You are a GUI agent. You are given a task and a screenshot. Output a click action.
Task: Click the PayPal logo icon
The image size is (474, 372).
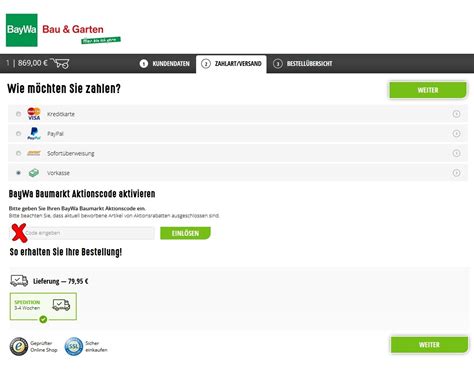[x=34, y=134]
